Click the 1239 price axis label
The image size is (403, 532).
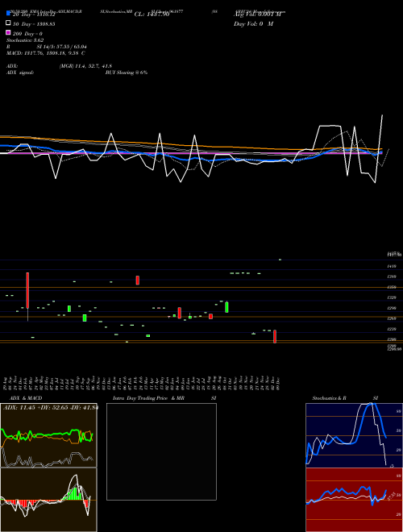[392, 329]
